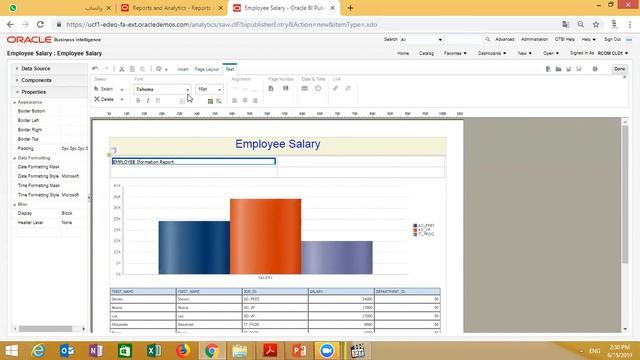Screen dimensions: 640x360
Task: Insert time clock icon
Action: pyautogui.click(x=318, y=89)
